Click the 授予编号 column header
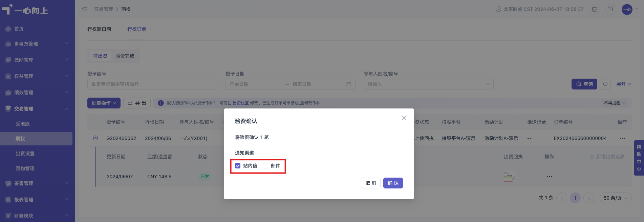Screen dimensions: 644x222 116,122
